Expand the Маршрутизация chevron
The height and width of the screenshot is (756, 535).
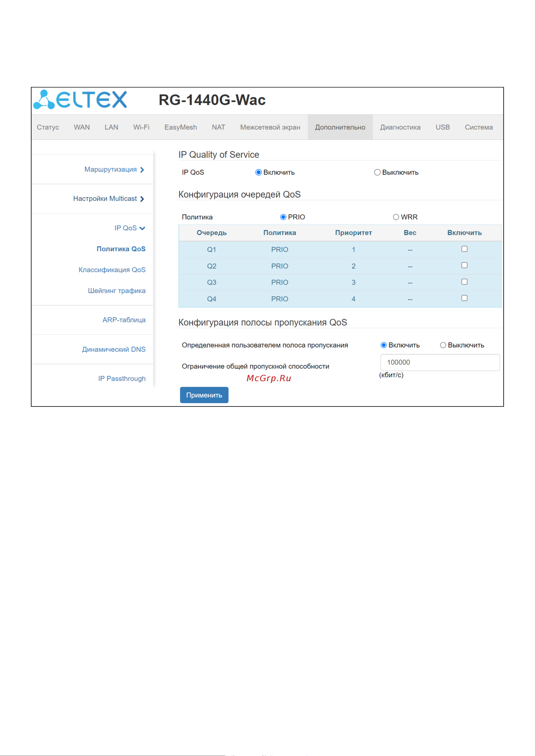(142, 170)
